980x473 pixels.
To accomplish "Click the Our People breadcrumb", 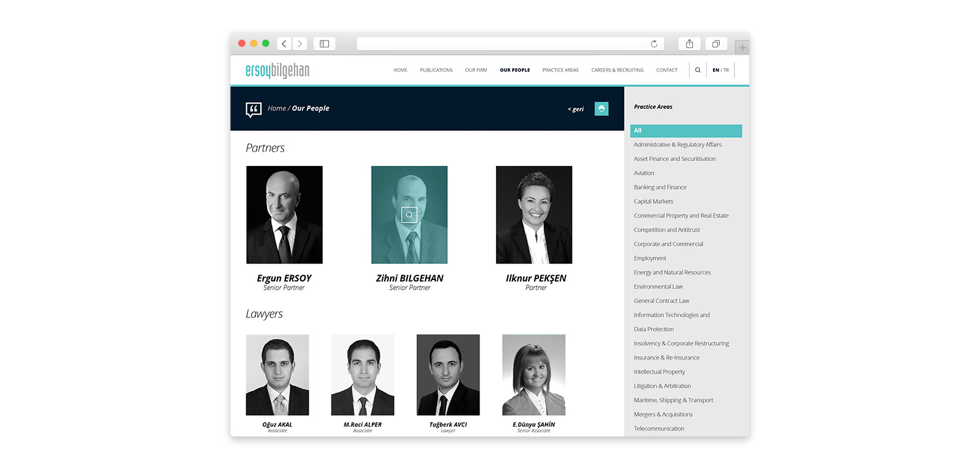I will (311, 108).
